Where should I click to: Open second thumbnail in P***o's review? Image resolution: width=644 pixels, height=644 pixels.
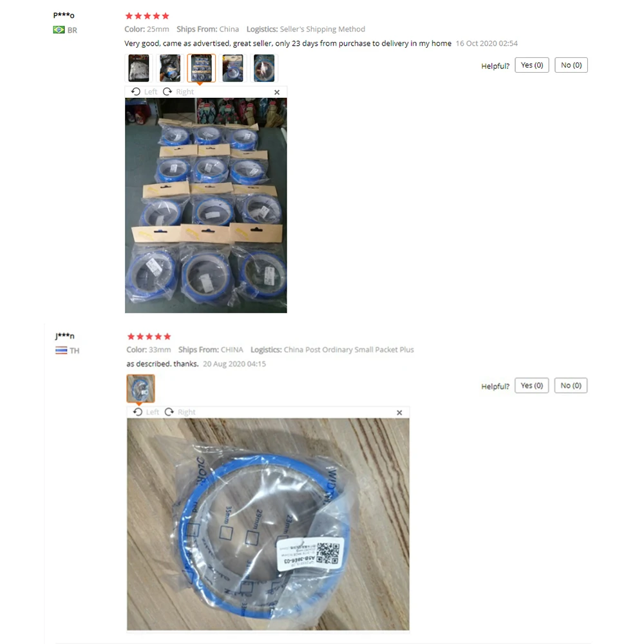click(169, 68)
